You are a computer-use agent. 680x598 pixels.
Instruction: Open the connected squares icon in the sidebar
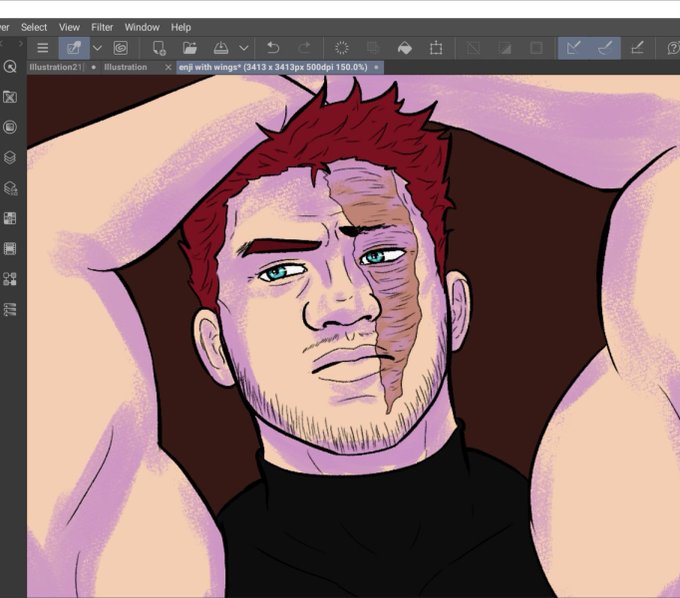[10, 279]
